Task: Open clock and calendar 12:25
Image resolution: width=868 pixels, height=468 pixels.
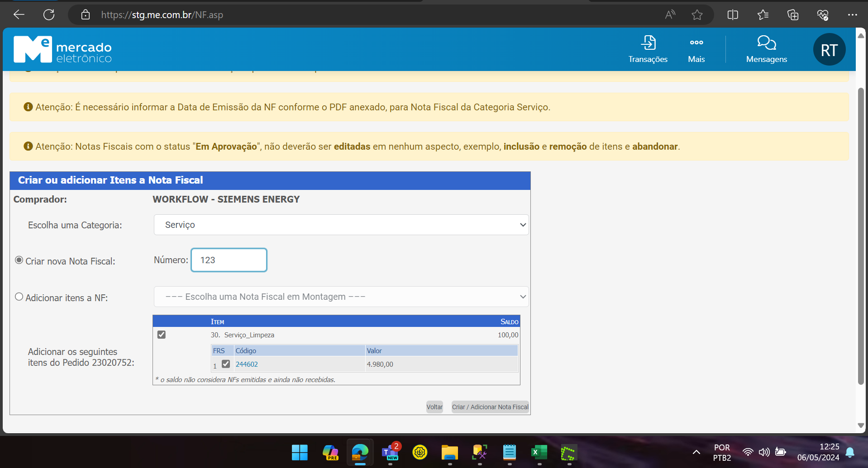Action: (818, 452)
